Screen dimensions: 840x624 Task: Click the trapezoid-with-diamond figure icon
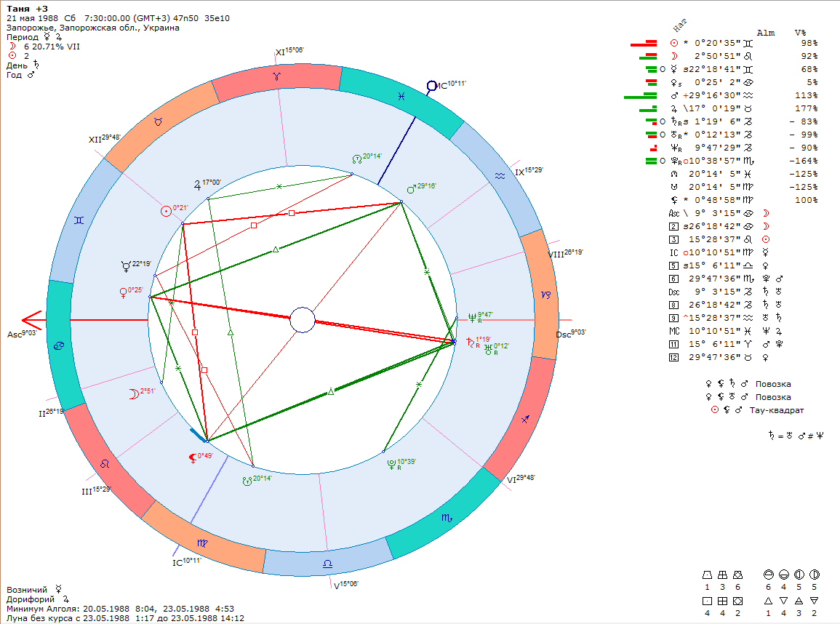737,575
